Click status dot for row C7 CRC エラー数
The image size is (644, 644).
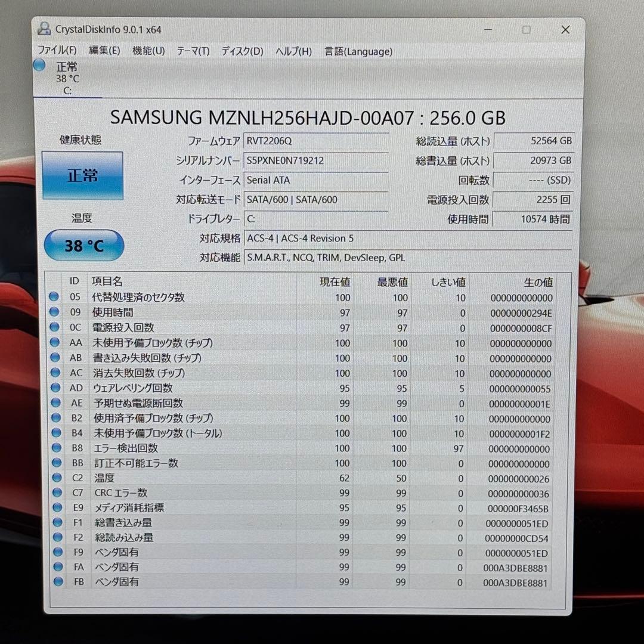pyautogui.click(x=57, y=492)
